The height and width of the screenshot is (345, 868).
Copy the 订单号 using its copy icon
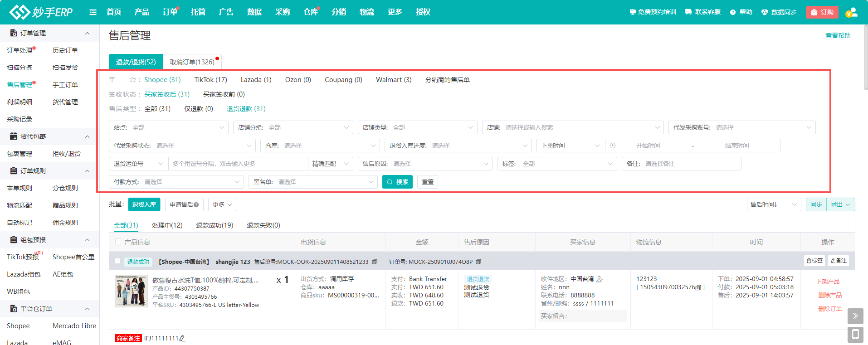(x=478, y=262)
